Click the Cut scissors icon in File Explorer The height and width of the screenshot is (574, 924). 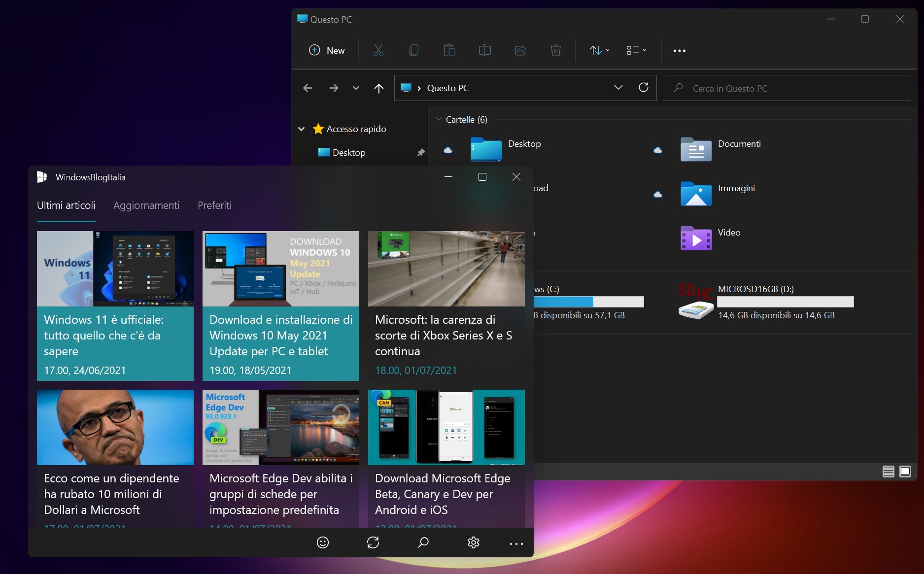(x=378, y=50)
